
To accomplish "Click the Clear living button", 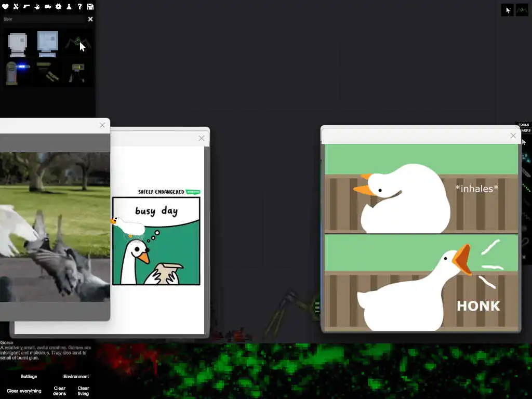I will [83, 391].
